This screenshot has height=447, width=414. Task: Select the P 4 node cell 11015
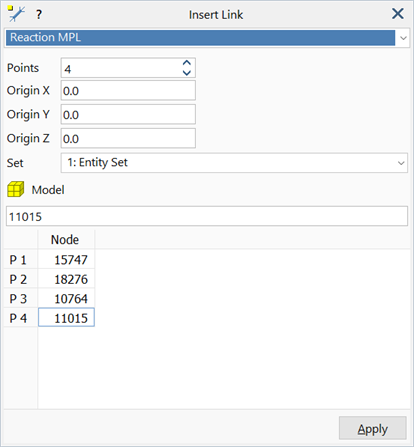[66, 318]
